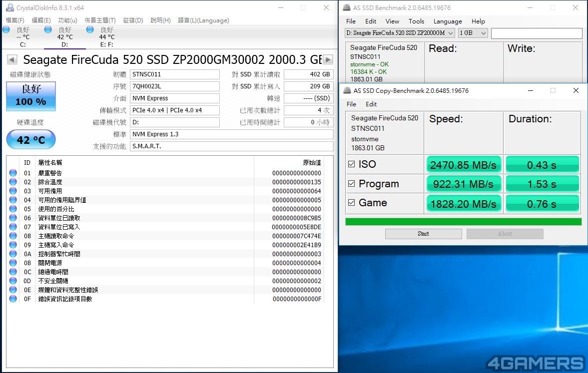Open the 說明(H) menu

(x=160, y=20)
